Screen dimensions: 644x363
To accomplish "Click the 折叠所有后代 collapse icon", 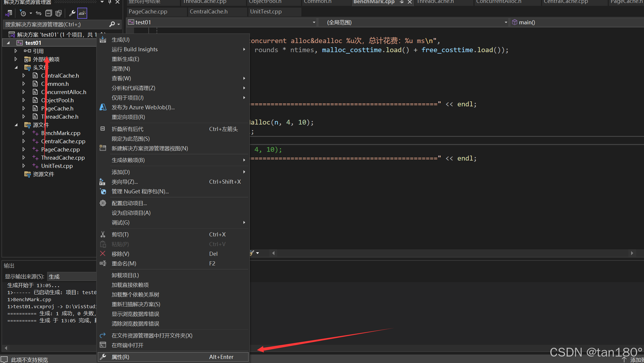I will 103,129.
